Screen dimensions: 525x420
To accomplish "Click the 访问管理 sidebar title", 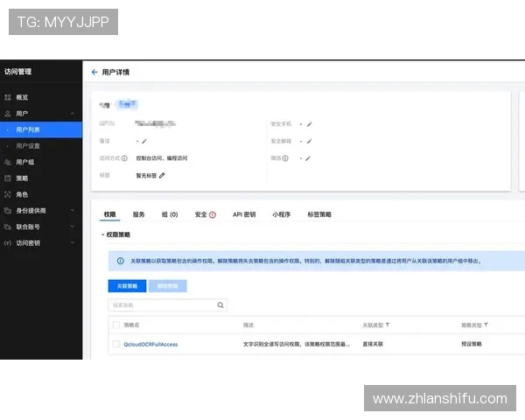I will tap(18, 72).
